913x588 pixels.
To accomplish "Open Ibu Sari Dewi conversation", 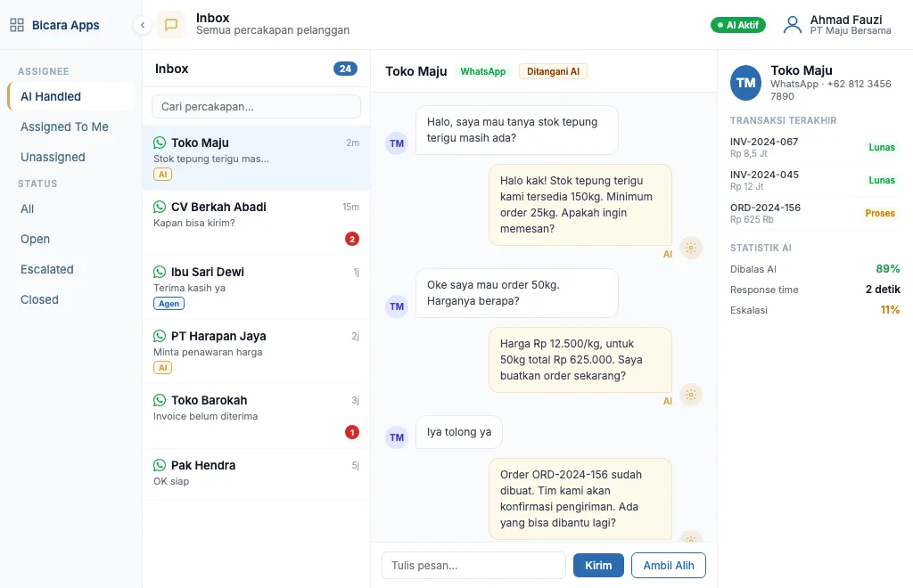I will pyautogui.click(x=256, y=287).
